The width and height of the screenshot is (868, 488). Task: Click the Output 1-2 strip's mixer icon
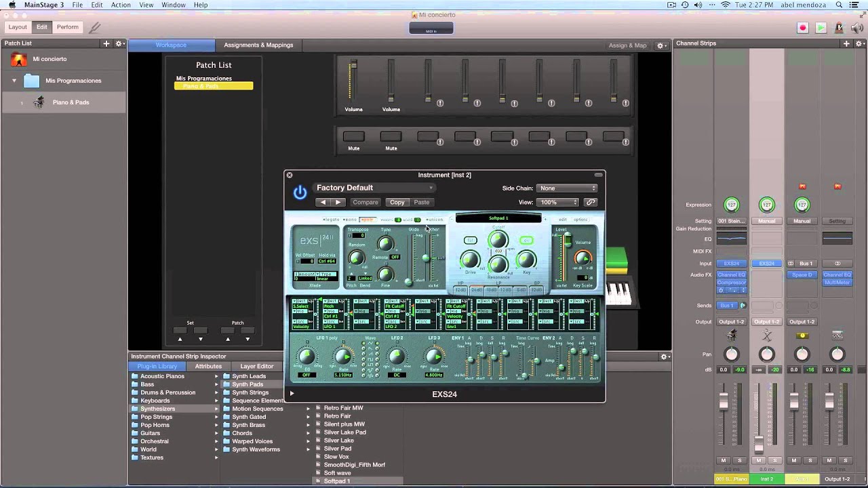click(x=837, y=335)
